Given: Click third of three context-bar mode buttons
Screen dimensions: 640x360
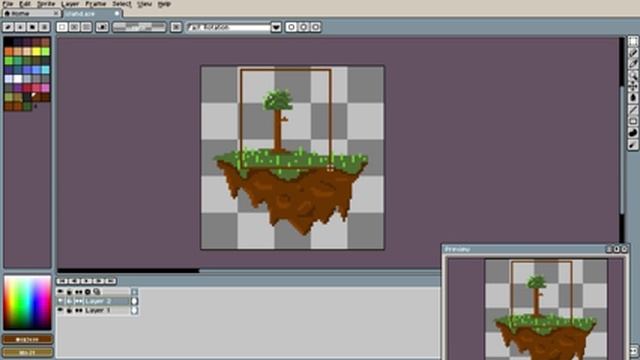Looking at the screenshot, I should coord(86,27).
